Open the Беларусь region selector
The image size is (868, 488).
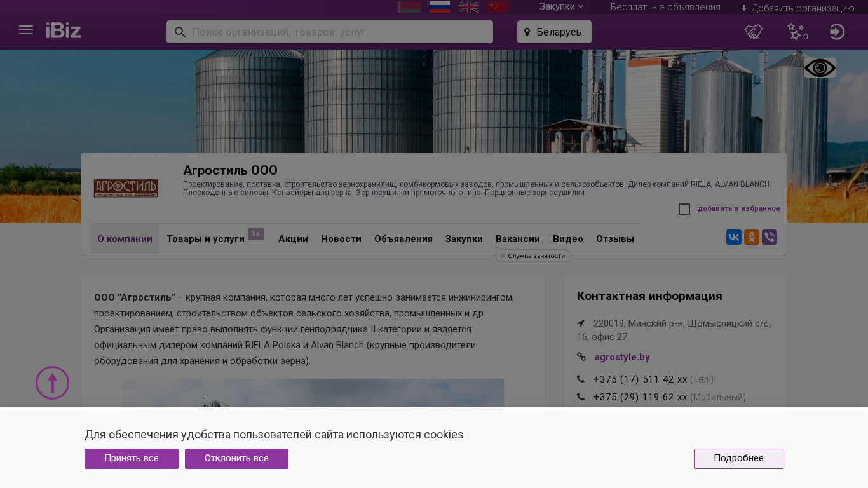pyautogui.click(x=554, y=32)
